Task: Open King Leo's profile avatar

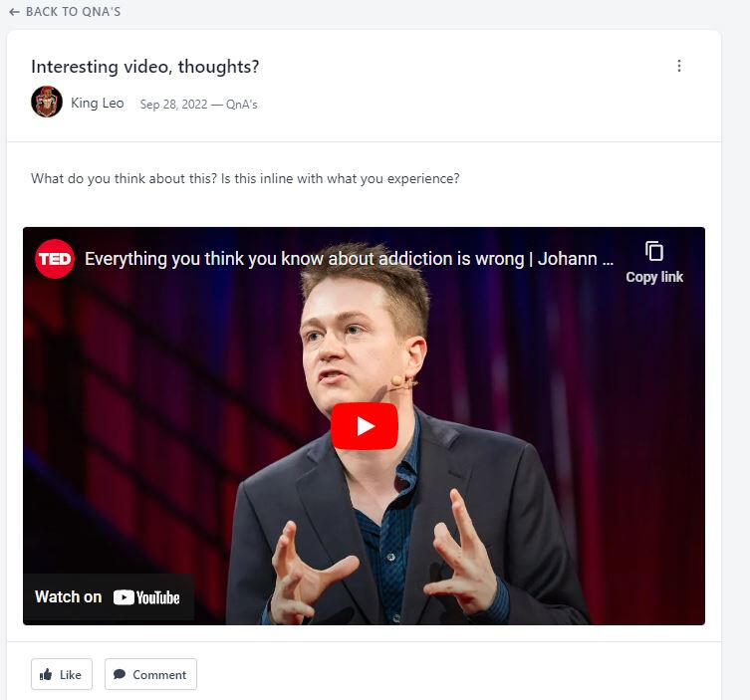Action: click(47, 102)
